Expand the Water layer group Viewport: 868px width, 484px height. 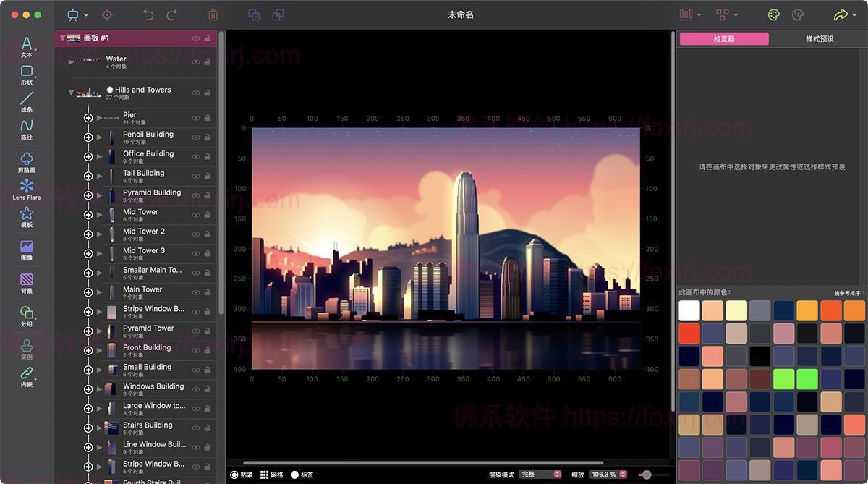[x=71, y=62]
